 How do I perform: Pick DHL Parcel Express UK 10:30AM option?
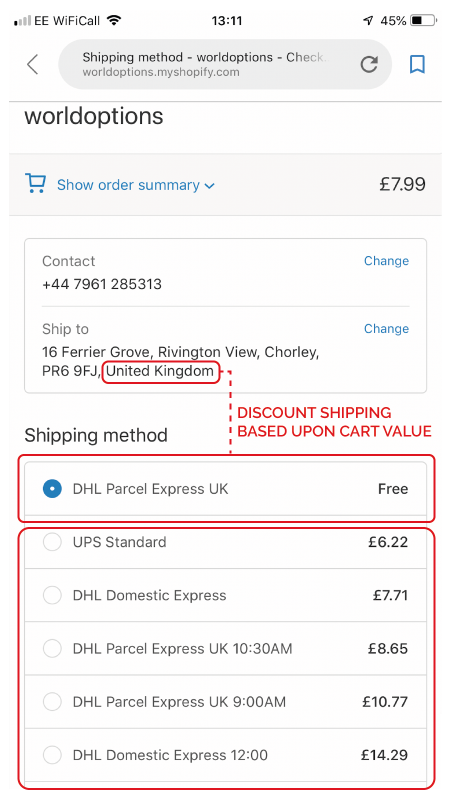coord(226,648)
